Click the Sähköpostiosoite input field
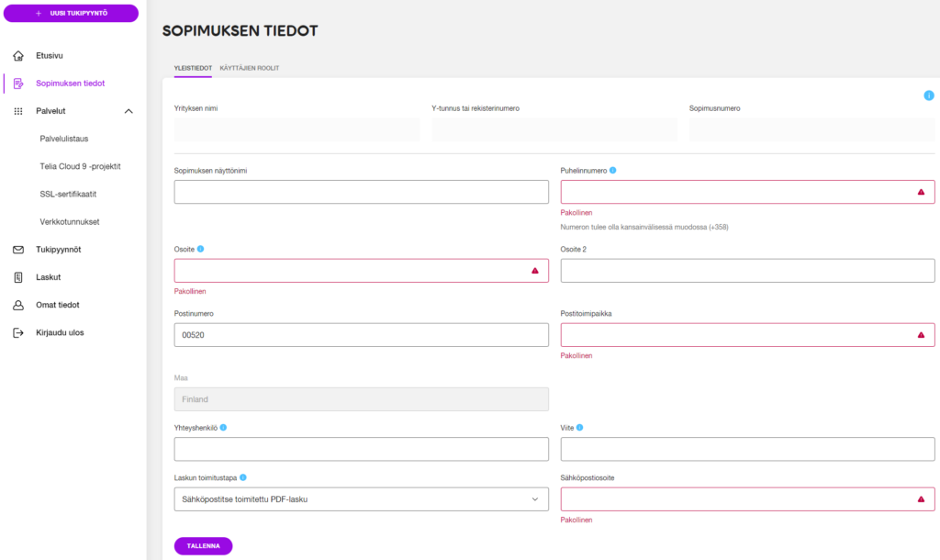 (747, 498)
